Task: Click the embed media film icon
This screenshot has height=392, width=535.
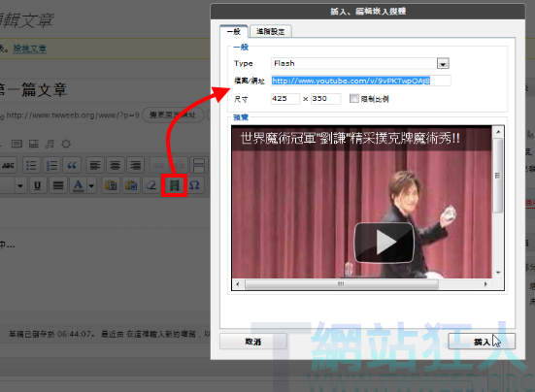Action: pyautogui.click(x=175, y=185)
